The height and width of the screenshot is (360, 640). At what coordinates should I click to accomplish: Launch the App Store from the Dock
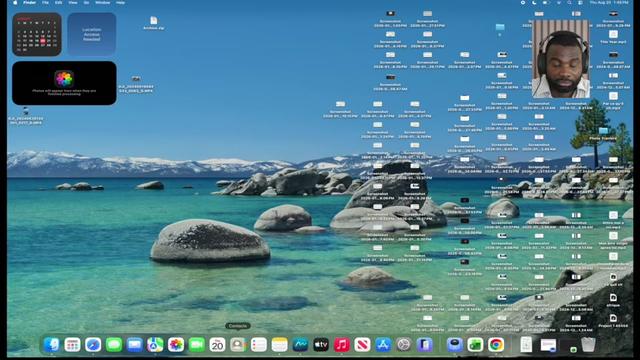tap(383, 345)
